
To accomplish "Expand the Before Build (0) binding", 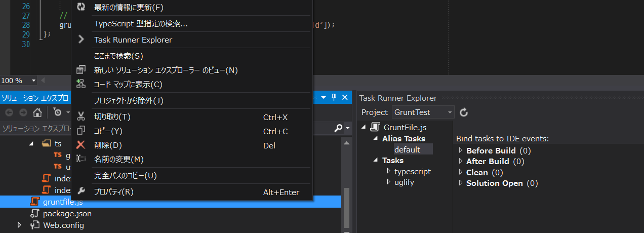I will (461, 150).
